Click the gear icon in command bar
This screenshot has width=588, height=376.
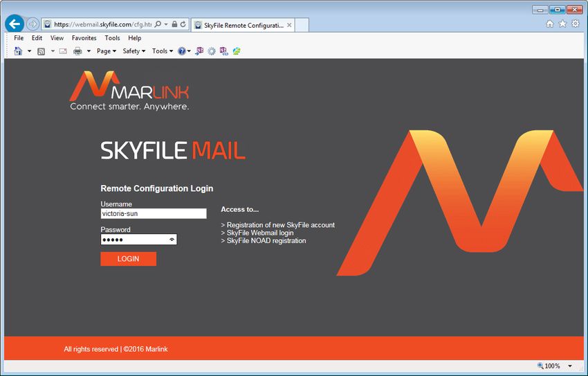(x=212, y=51)
